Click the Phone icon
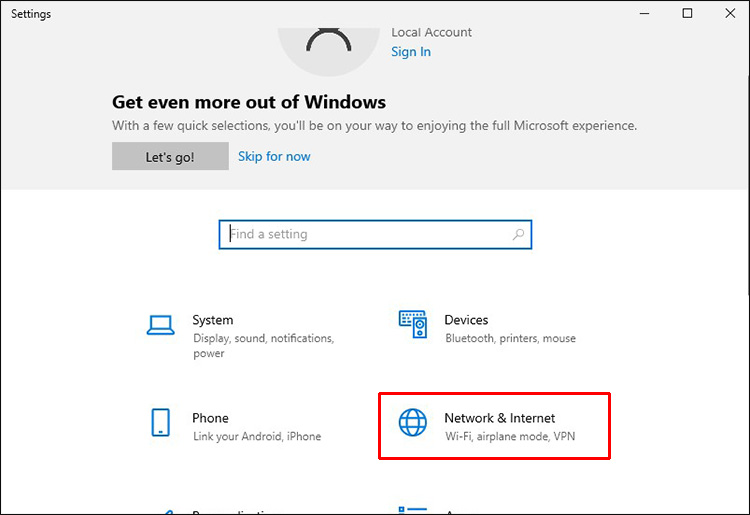 click(x=161, y=422)
